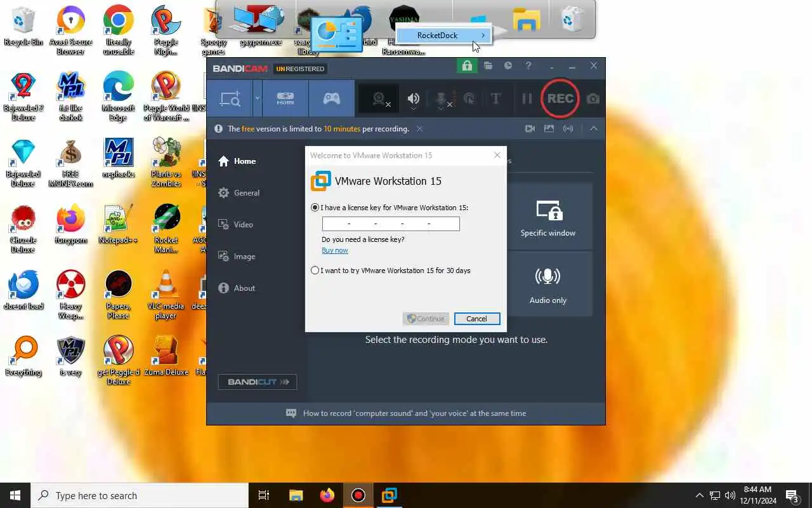This screenshot has height=508, width=812.
Task: Select the Everything search desktop icon
Action: click(x=23, y=356)
